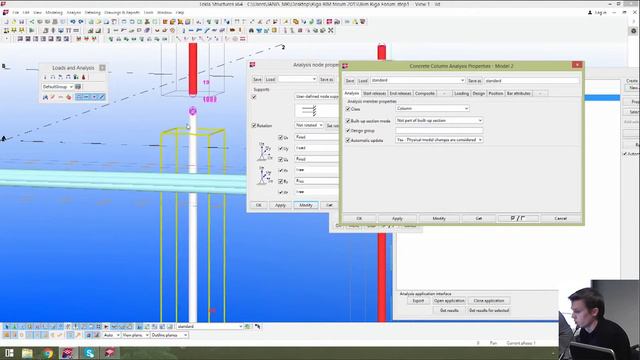Click the toggle-all checkboxes button
The width and height of the screenshot is (640, 360).
point(518,219)
